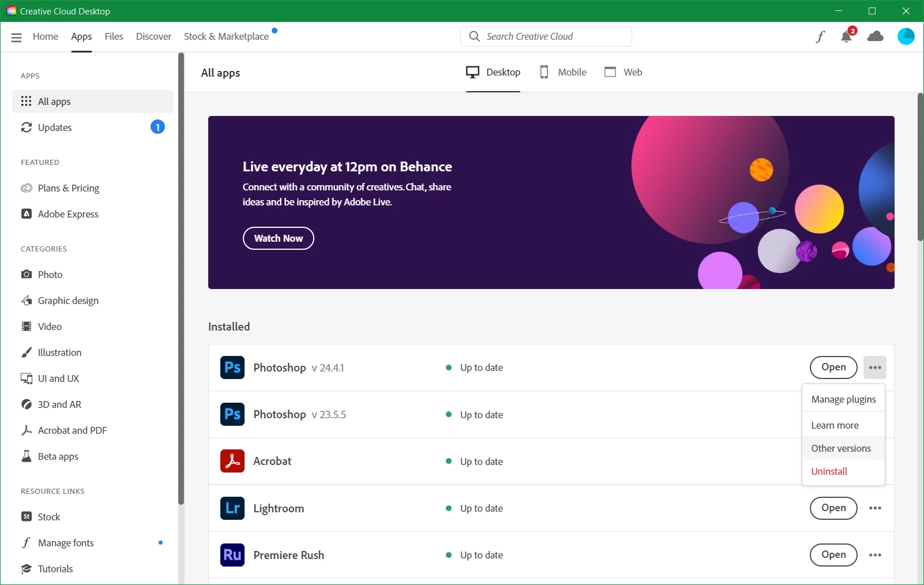Open the Beta apps category
924x585 pixels.
pyautogui.click(x=92, y=456)
